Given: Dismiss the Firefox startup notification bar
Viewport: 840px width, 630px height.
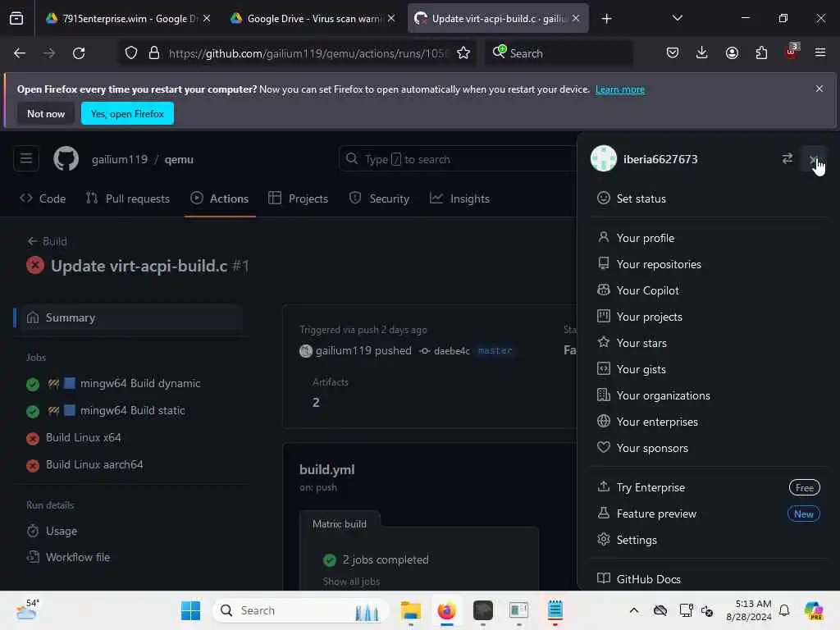Looking at the screenshot, I should coord(819,89).
